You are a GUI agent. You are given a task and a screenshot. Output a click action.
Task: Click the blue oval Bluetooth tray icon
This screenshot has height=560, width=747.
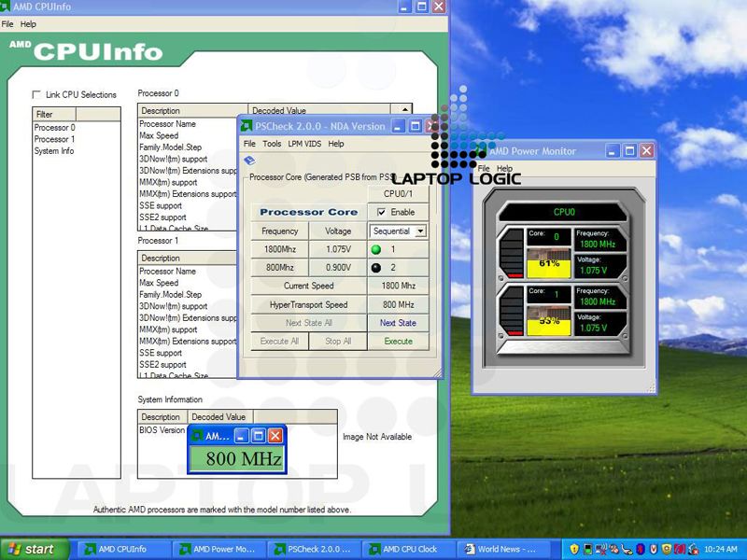point(641,549)
